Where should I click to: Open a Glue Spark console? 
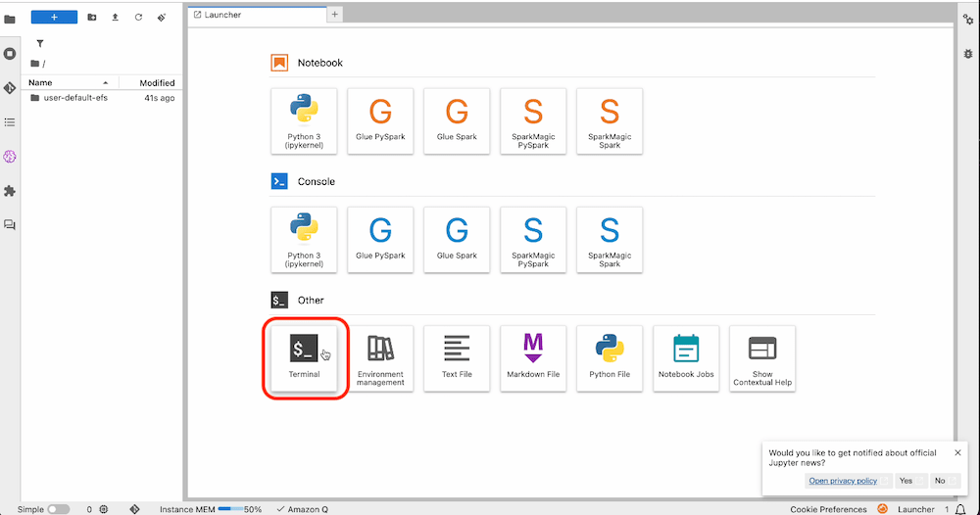point(457,240)
